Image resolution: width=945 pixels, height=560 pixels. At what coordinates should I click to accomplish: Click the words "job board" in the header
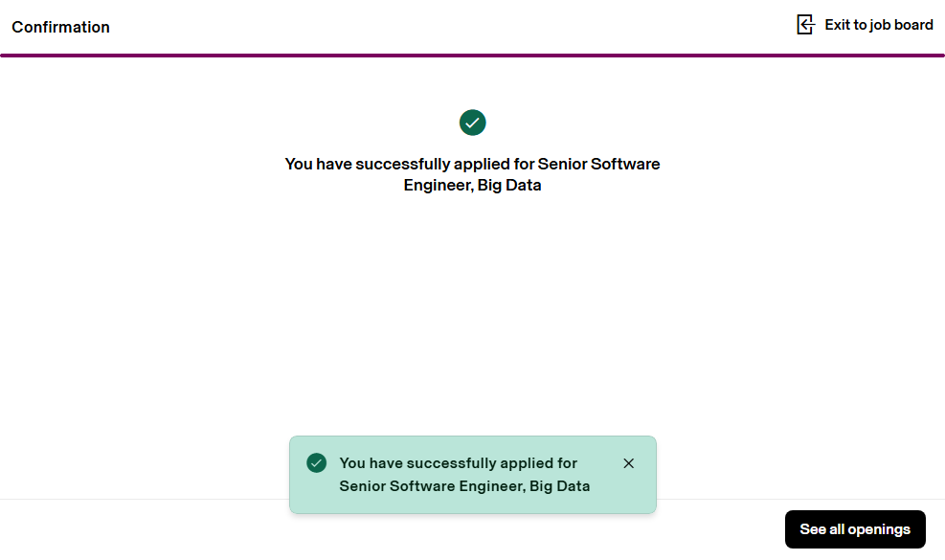coord(902,25)
